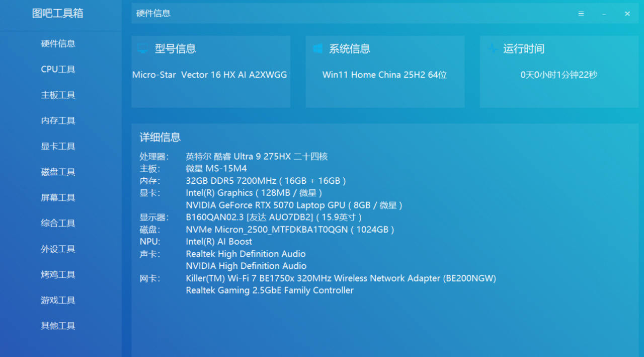Minimize the 图吧工具箱 window

(x=604, y=14)
